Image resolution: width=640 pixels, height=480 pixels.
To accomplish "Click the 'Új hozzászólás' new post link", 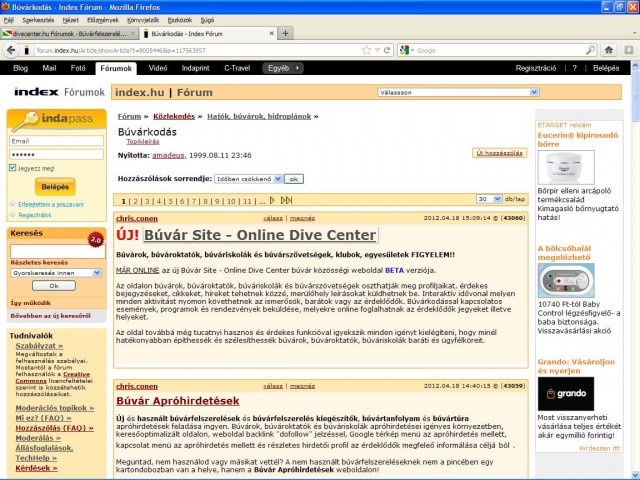I will pos(499,153).
